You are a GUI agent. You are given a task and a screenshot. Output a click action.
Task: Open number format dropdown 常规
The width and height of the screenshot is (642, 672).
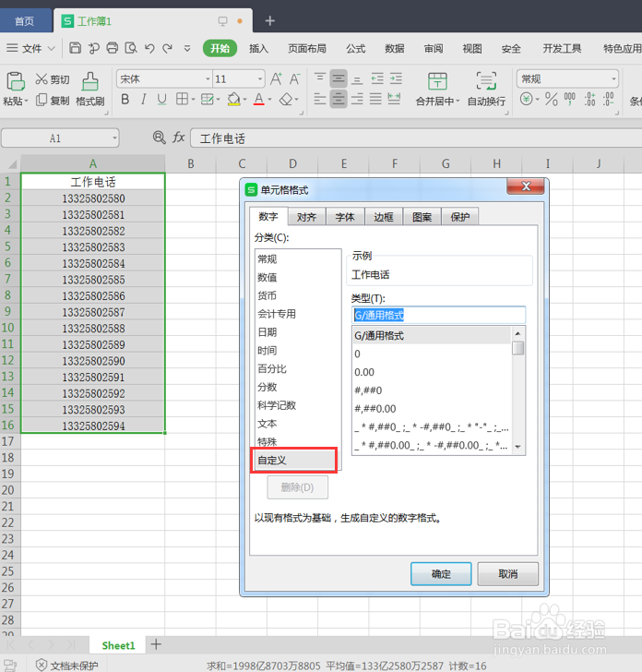(613, 78)
